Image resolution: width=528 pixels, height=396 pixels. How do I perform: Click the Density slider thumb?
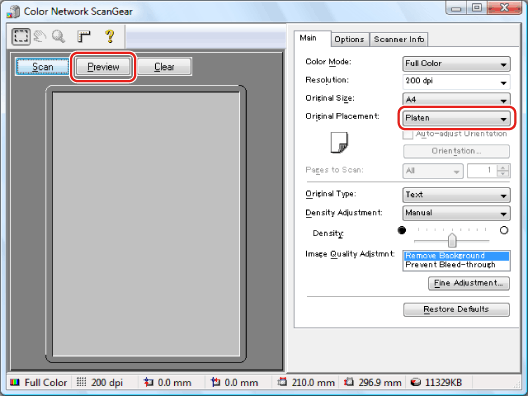pos(452,240)
